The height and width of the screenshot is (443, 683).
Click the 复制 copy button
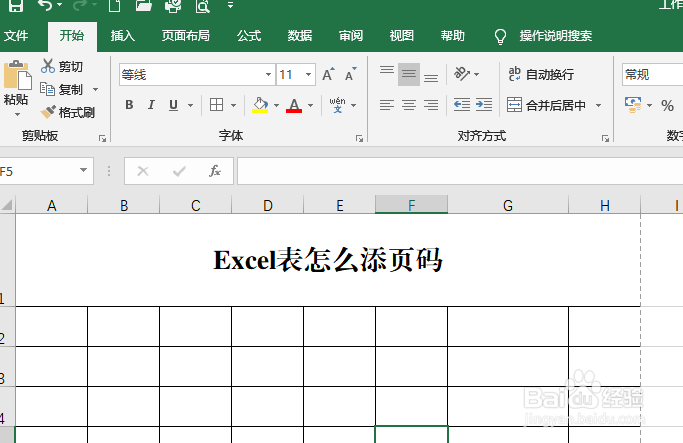(x=61, y=89)
